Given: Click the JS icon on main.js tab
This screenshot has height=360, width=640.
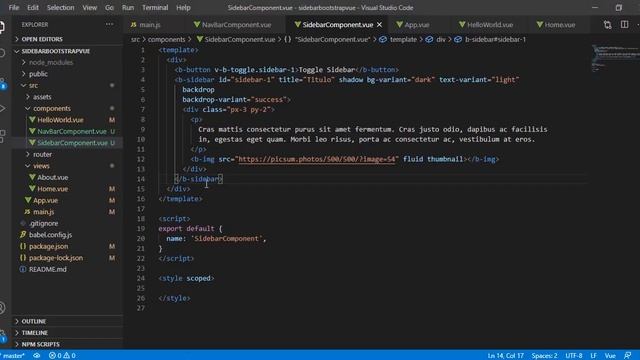Looking at the screenshot, I should tap(133, 25).
